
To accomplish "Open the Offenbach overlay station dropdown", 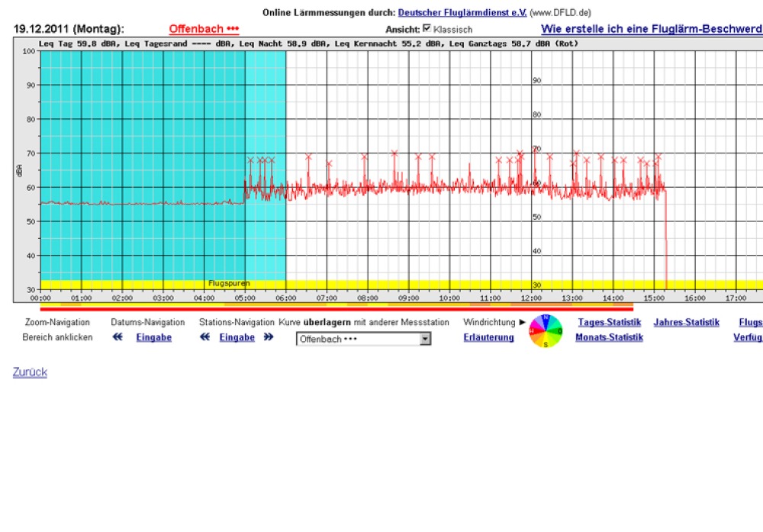I will click(x=363, y=339).
